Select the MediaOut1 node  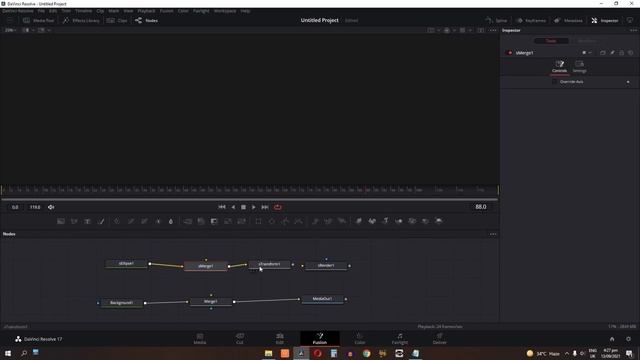tap(322, 299)
